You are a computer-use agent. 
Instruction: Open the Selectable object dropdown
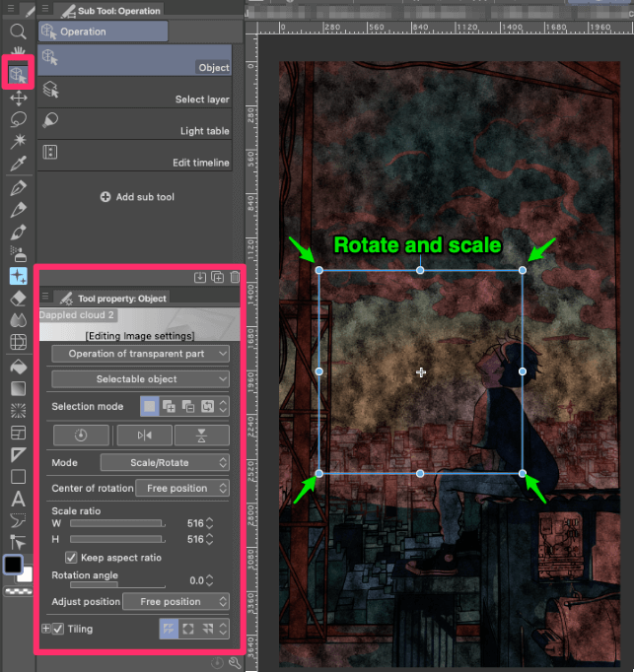click(140, 378)
